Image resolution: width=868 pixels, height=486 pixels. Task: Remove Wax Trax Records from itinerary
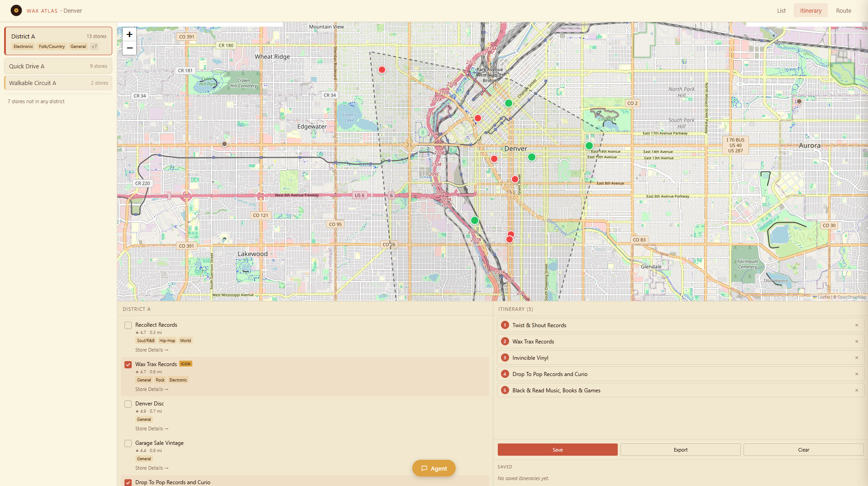point(856,342)
